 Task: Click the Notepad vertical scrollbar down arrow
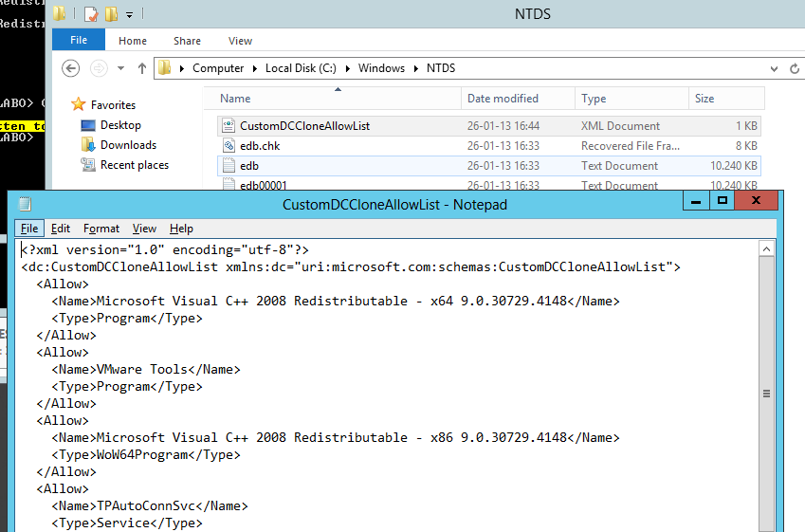pyautogui.click(x=767, y=524)
